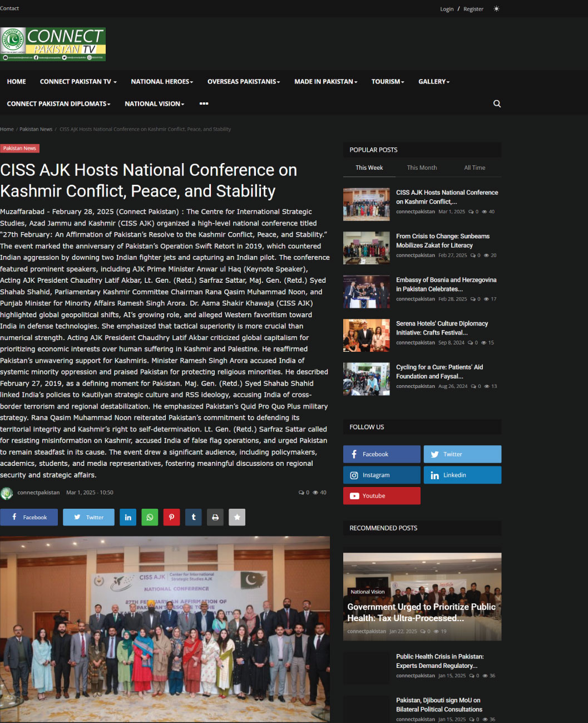Switch to This Month tab
This screenshot has height=723, width=588.
422,168
